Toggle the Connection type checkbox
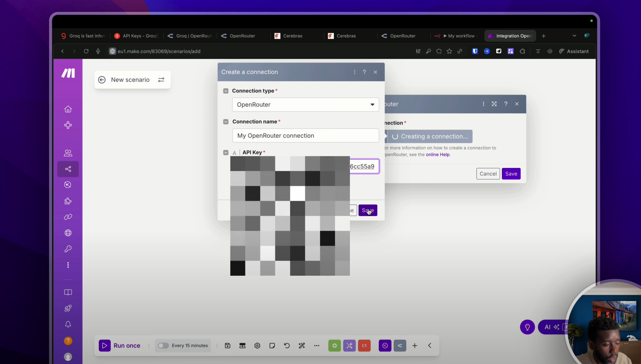641x364 pixels. (226, 91)
